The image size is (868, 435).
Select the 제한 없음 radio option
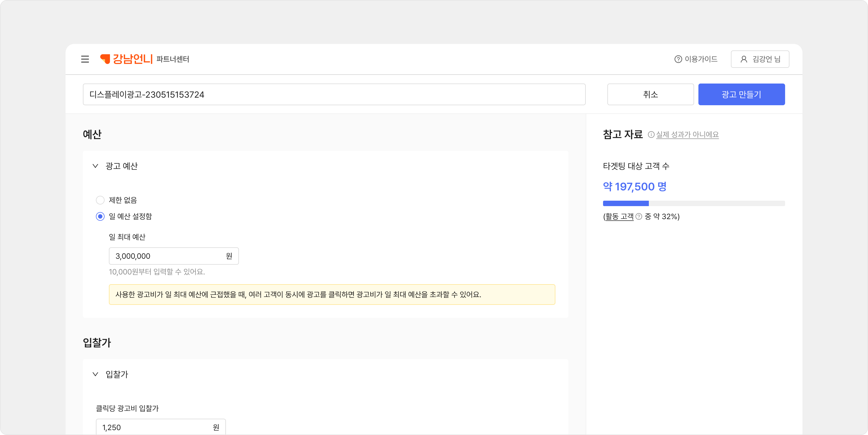(100, 200)
